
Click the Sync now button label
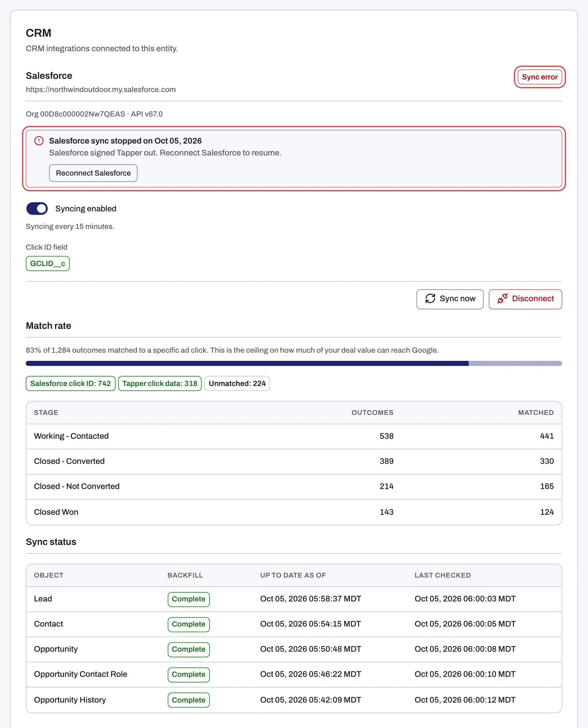pos(458,299)
